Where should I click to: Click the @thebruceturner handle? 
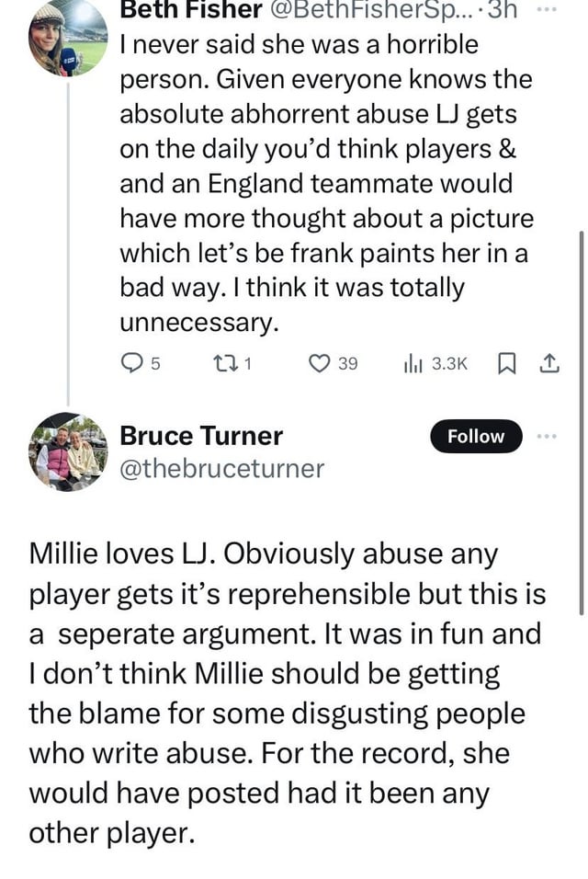[x=221, y=469]
